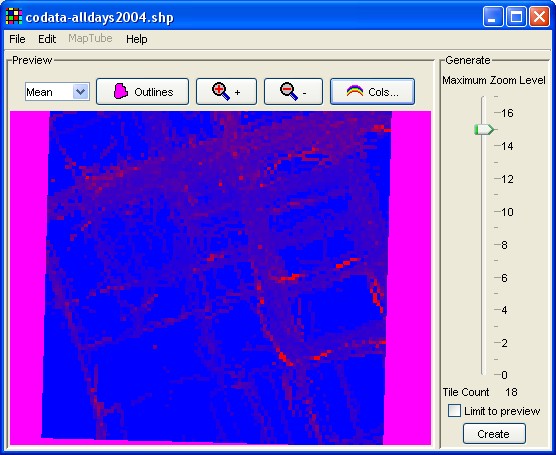Open the rainbow Cols colour icon
556x455 pixels.
tap(355, 91)
